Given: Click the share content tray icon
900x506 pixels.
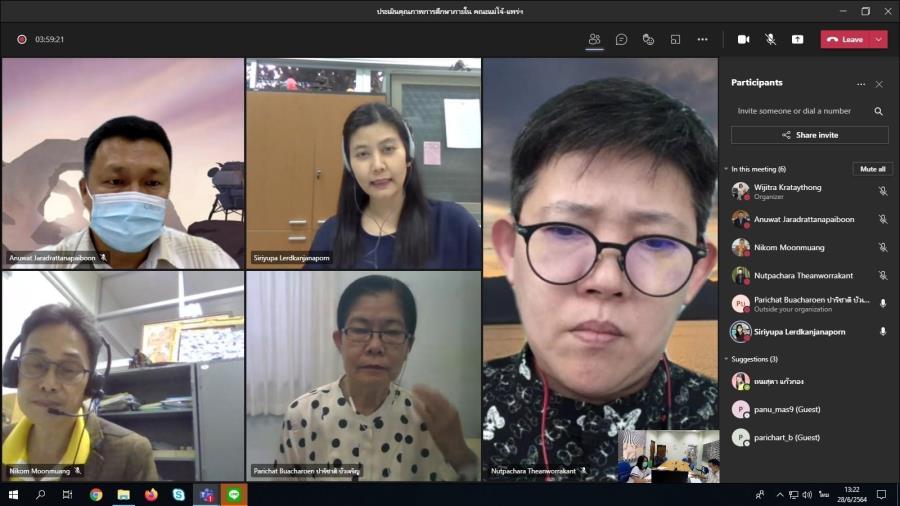Looking at the screenshot, I should pos(797,39).
